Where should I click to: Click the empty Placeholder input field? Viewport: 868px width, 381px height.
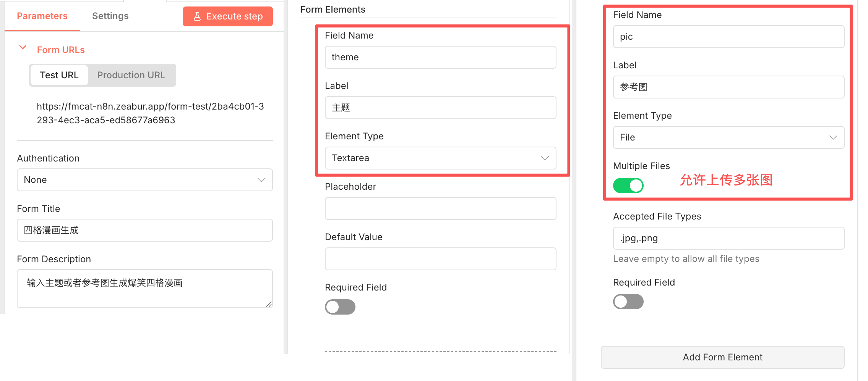(x=440, y=208)
